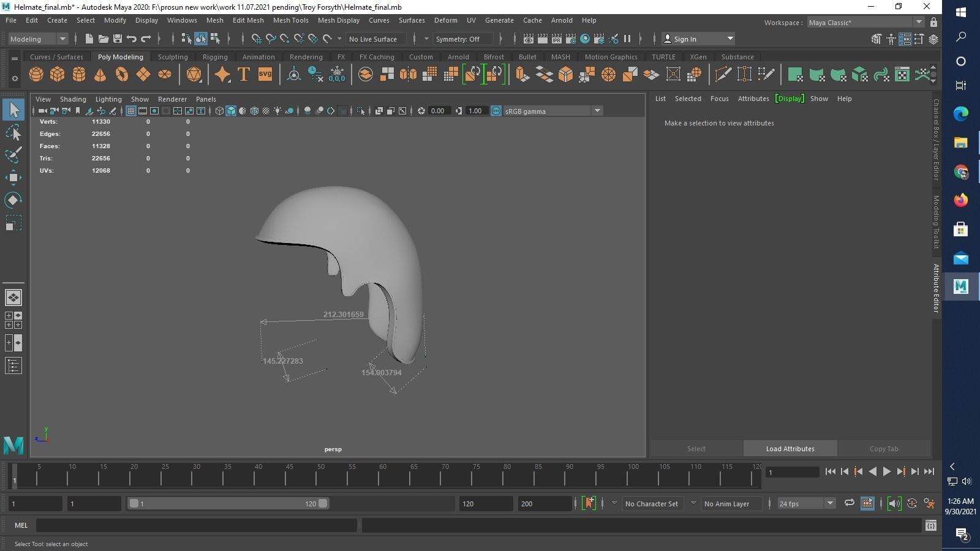Open the No Character Set dropdown
The image size is (980, 551).
652,503
